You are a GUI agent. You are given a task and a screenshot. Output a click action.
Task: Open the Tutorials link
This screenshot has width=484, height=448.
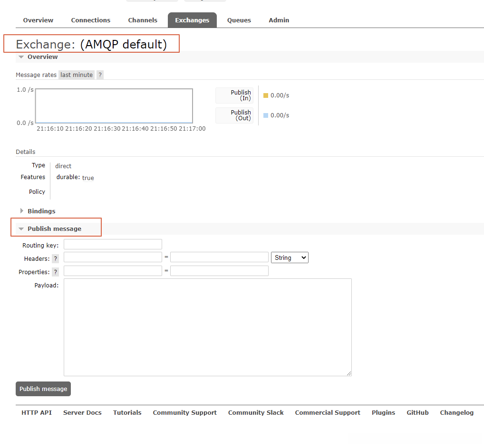127,412
